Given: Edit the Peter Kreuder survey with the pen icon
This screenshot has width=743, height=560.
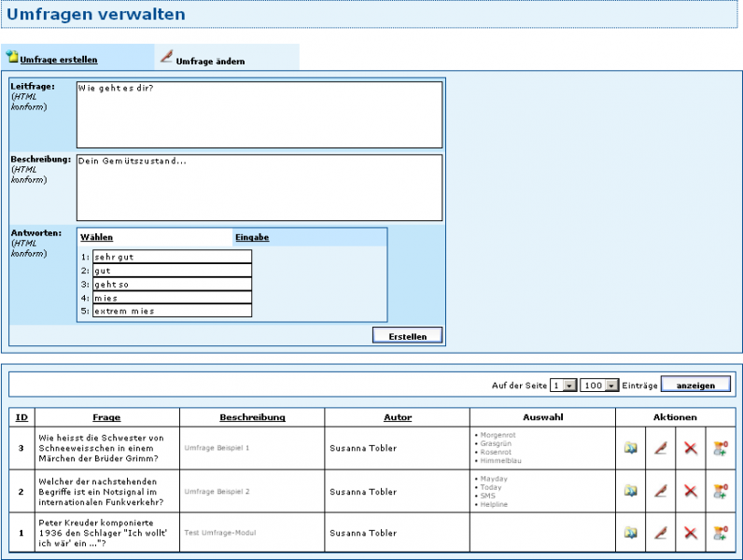Looking at the screenshot, I should point(661,533).
